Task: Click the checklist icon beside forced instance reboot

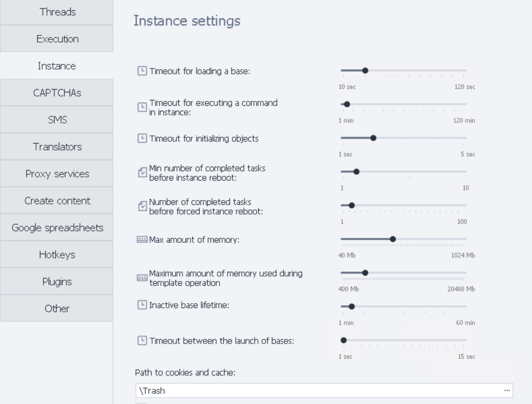Action: pyautogui.click(x=142, y=206)
